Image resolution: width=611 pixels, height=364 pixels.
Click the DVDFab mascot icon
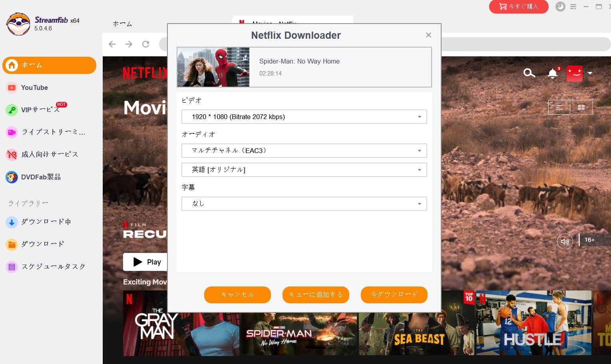pos(12,177)
